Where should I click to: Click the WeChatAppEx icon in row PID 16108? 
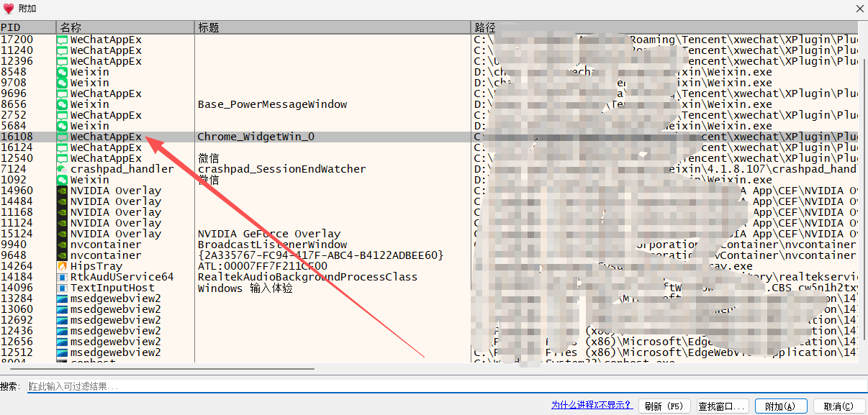point(63,137)
